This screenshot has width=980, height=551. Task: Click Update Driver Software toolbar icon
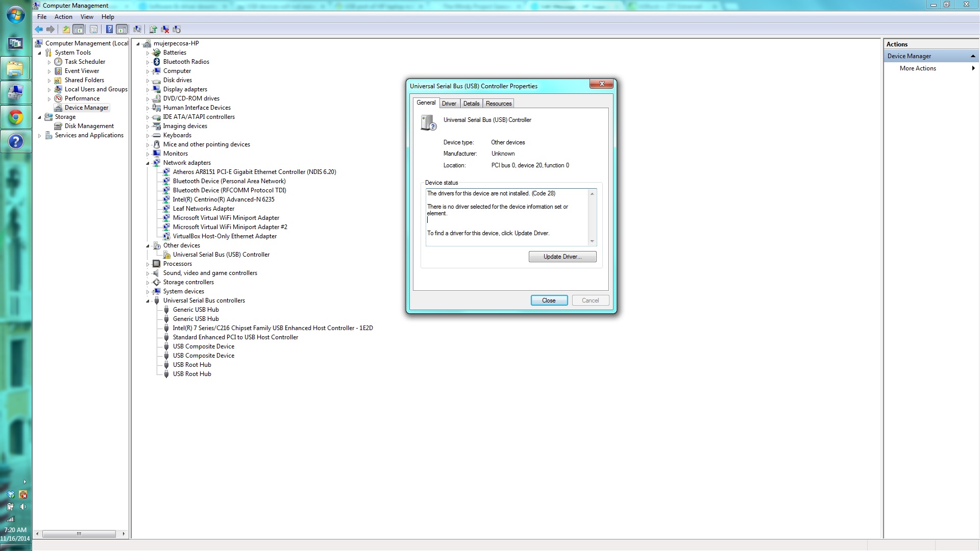coord(153,29)
